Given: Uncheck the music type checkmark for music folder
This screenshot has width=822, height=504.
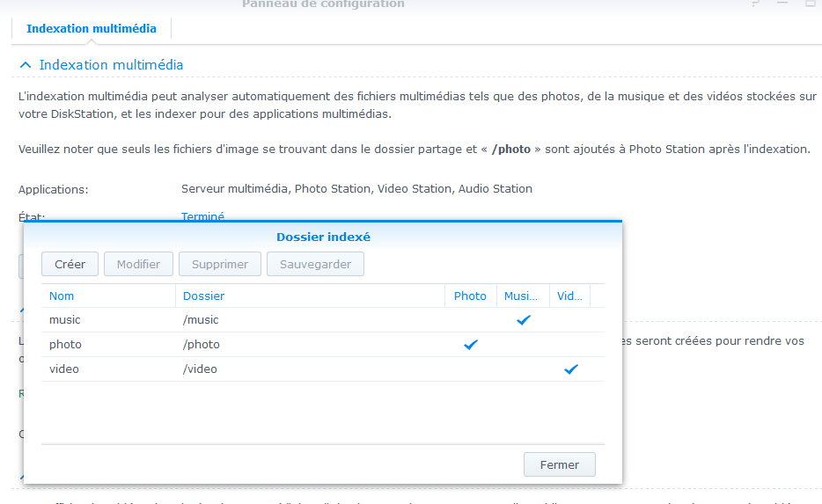Looking at the screenshot, I should pyautogui.click(x=524, y=320).
